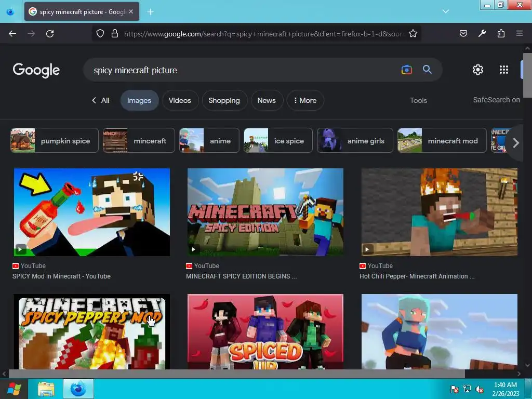Click 'SPICY Mod in Minecraft - YouTube' link
Image resolution: width=532 pixels, height=399 pixels.
pos(61,276)
